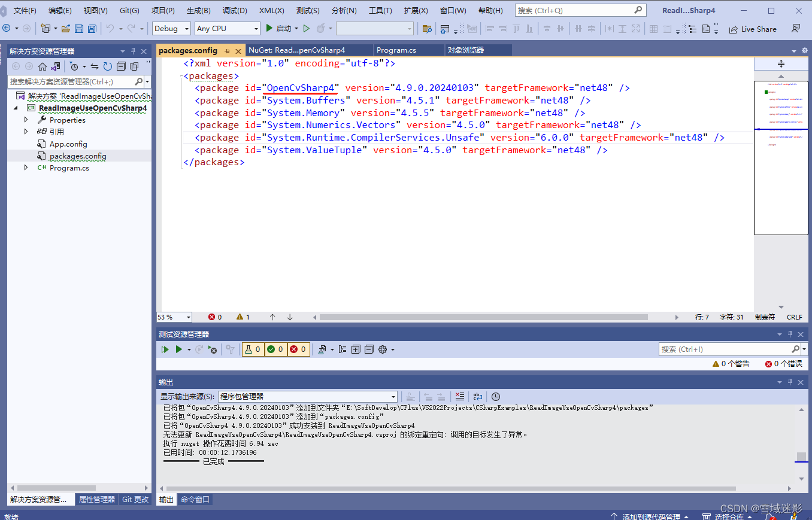The image size is (812, 520).
Task: Click the Undo arrow in the toolbar
Action: click(x=110, y=28)
